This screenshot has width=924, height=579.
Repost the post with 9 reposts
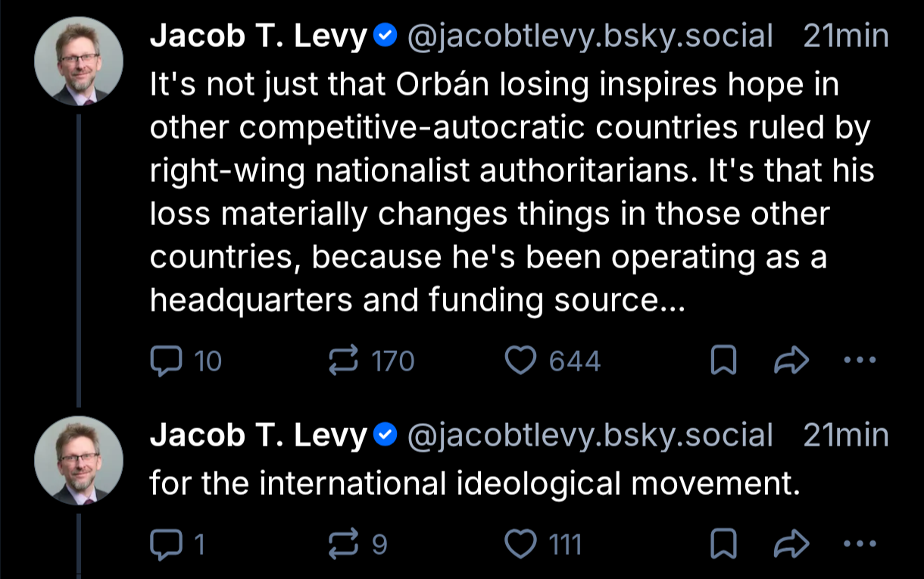click(344, 543)
